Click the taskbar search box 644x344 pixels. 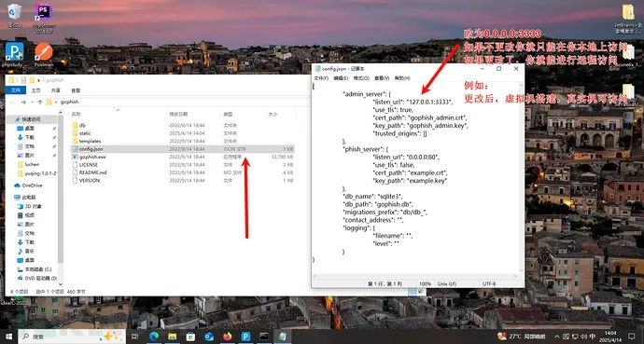(x=72, y=337)
